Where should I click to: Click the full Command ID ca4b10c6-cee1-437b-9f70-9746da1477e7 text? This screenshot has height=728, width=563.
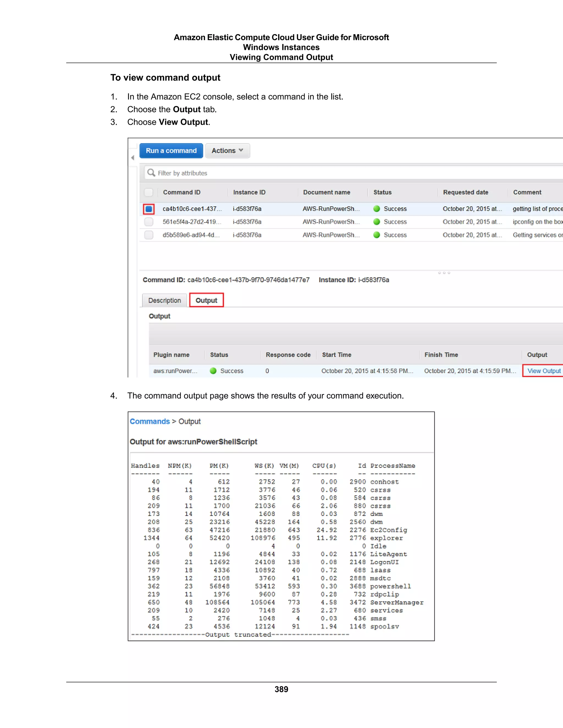248,280
